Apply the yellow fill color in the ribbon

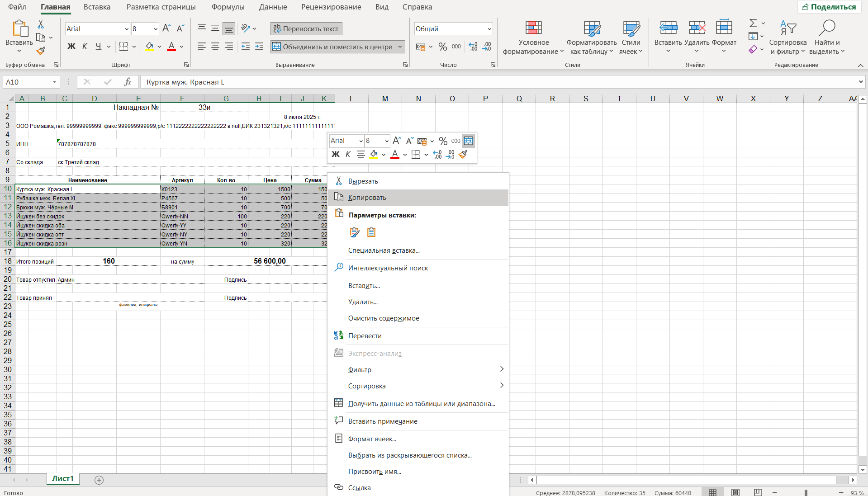pos(149,47)
